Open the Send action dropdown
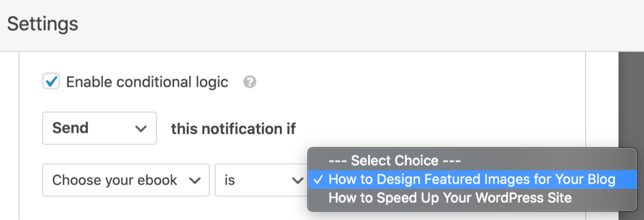This screenshot has width=644, height=220. 99,128
